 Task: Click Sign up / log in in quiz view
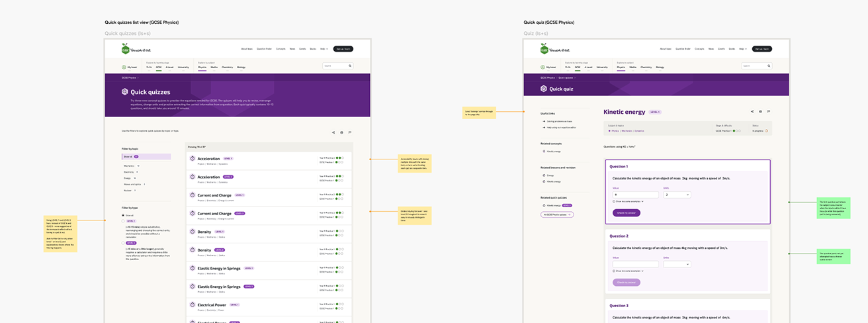pos(762,49)
